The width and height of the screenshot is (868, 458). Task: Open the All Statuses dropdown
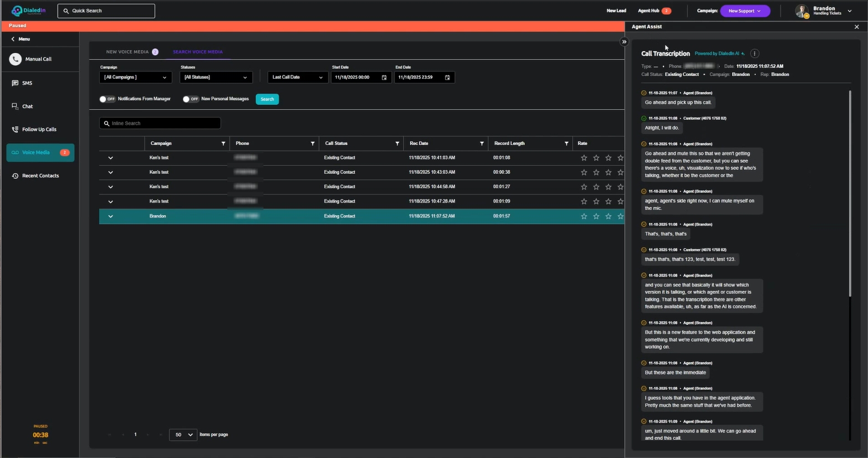pyautogui.click(x=216, y=78)
